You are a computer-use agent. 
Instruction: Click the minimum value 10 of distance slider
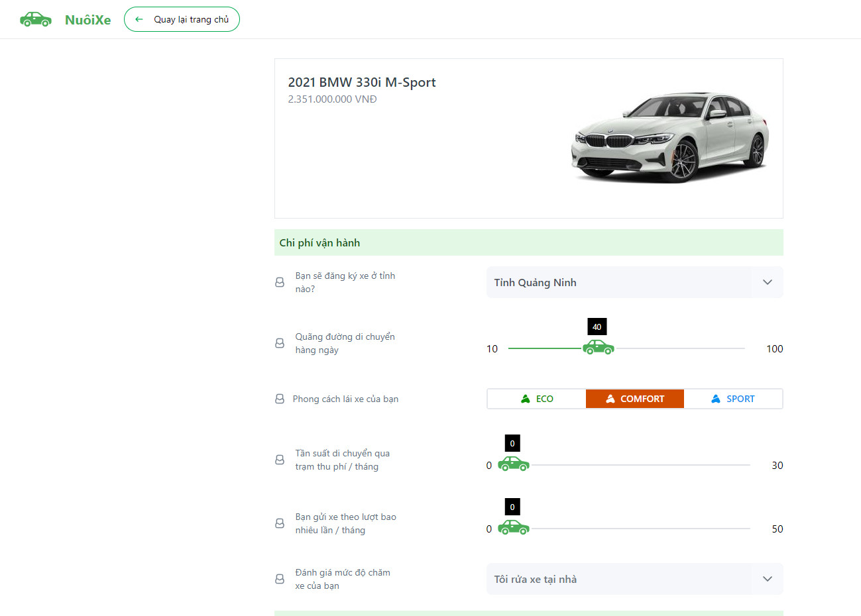click(x=492, y=349)
